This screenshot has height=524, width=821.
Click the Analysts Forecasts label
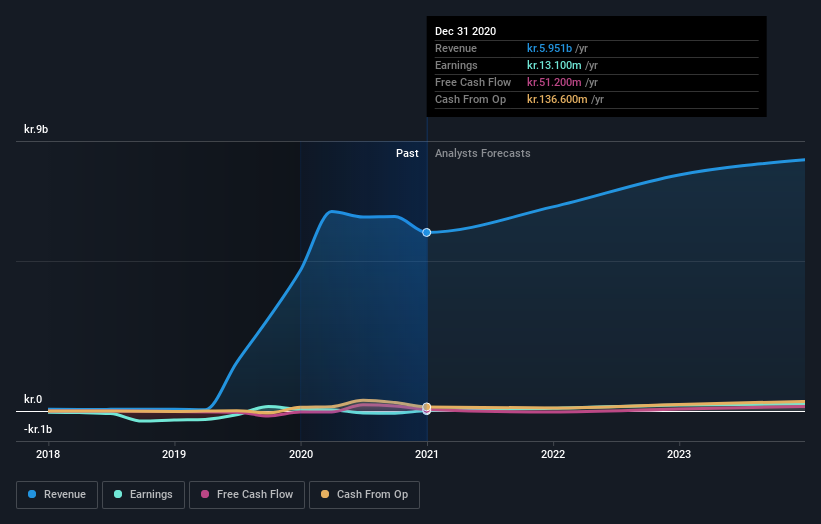(x=483, y=153)
